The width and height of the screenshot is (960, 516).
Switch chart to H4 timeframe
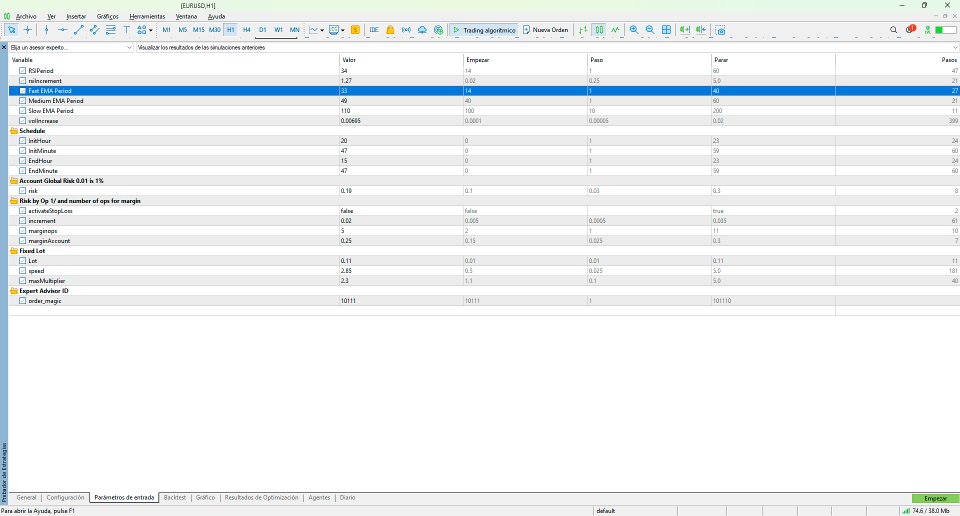(246, 29)
